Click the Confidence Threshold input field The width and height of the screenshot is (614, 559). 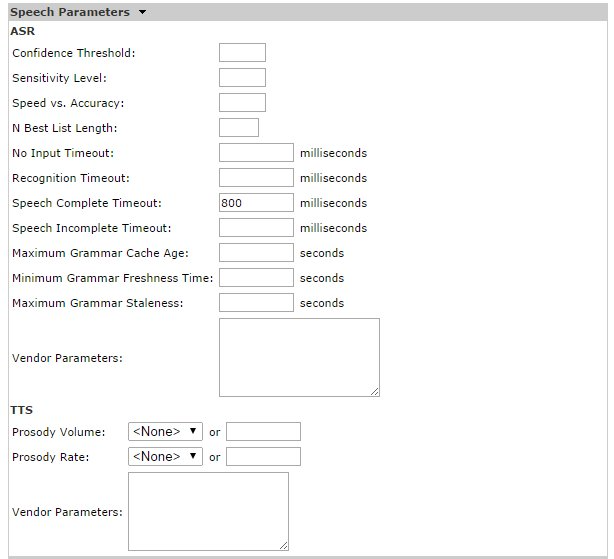pos(242,53)
